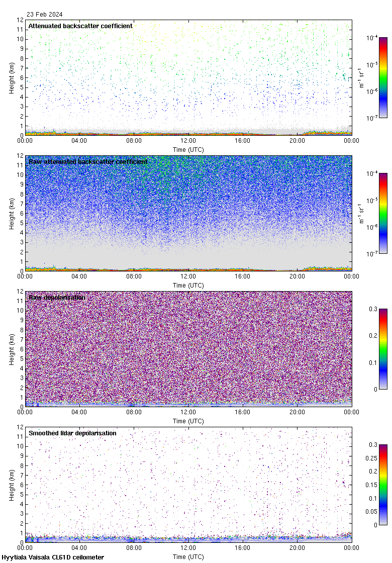This screenshot has width=392, height=563.
Task: Select the Attenuated backscatter coefficient plot title
Action: (x=80, y=26)
